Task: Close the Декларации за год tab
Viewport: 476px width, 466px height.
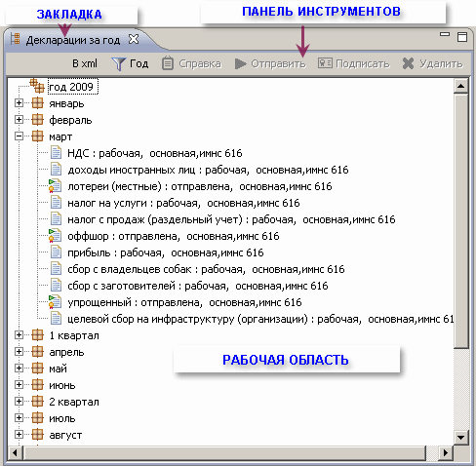Action: point(134,39)
